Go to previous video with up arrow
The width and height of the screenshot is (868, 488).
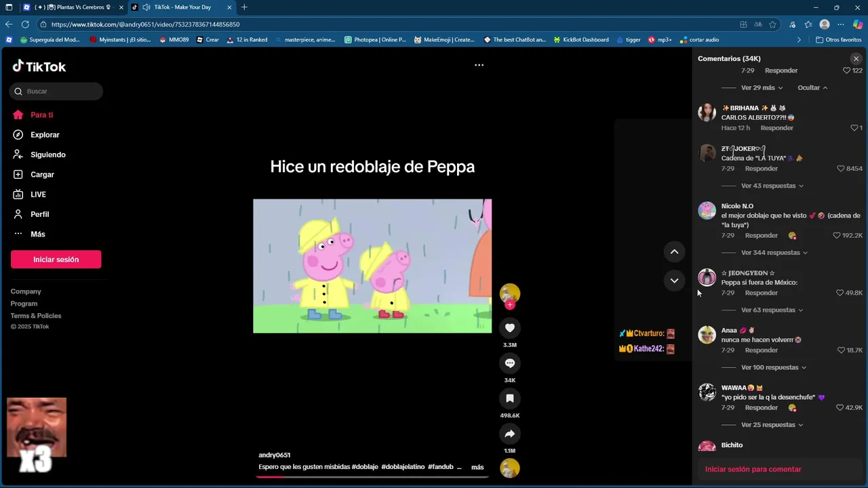674,251
